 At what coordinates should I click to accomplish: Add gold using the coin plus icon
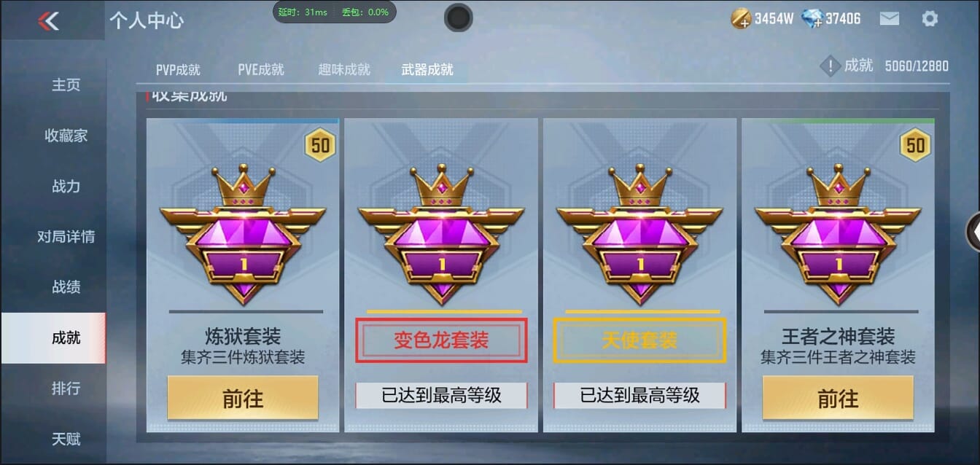[741, 19]
